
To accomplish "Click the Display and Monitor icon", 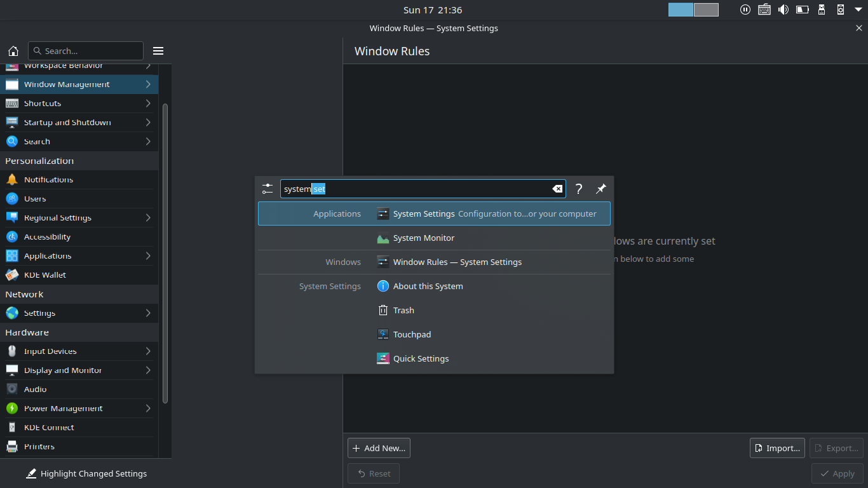I will 12,370.
